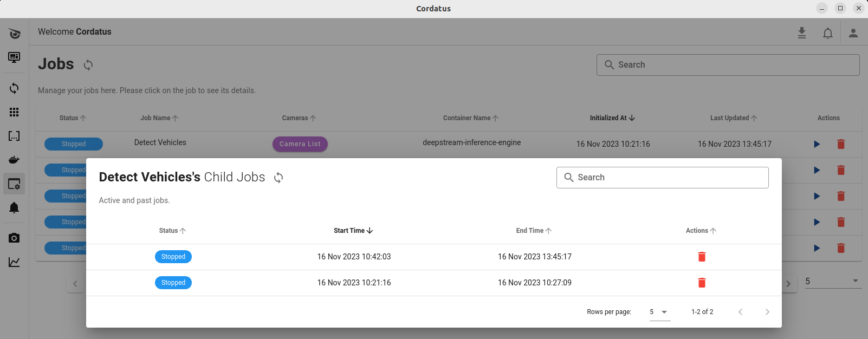The height and width of the screenshot is (339, 868).
Task: Open the analytics chart icon in sidebar
Action: (x=14, y=263)
